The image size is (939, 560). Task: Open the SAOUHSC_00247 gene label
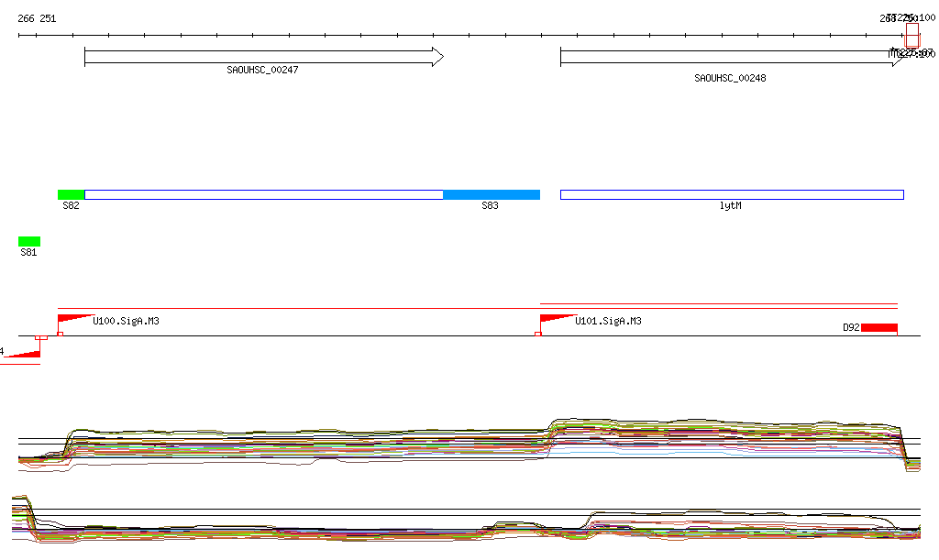[262, 71]
